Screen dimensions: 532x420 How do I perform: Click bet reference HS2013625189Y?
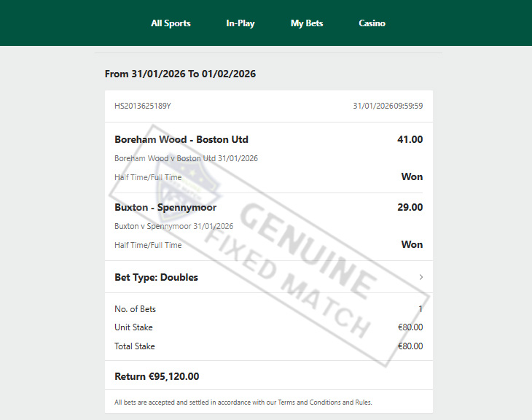tap(143, 106)
